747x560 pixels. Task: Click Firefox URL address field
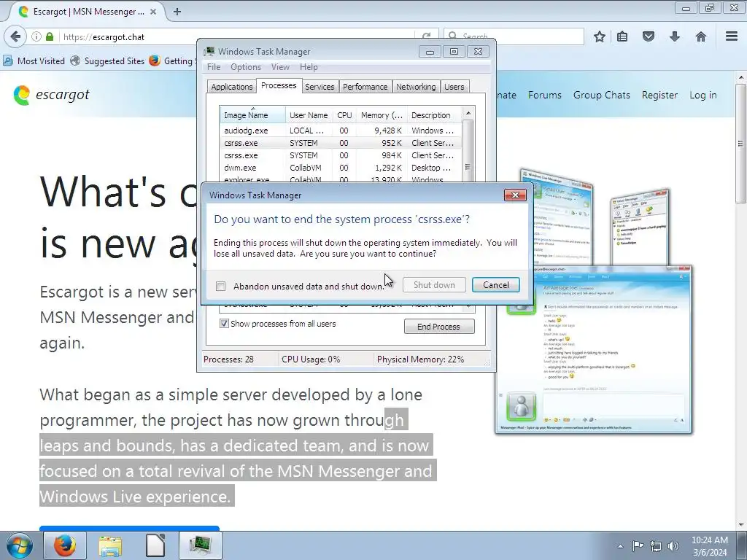(239, 36)
